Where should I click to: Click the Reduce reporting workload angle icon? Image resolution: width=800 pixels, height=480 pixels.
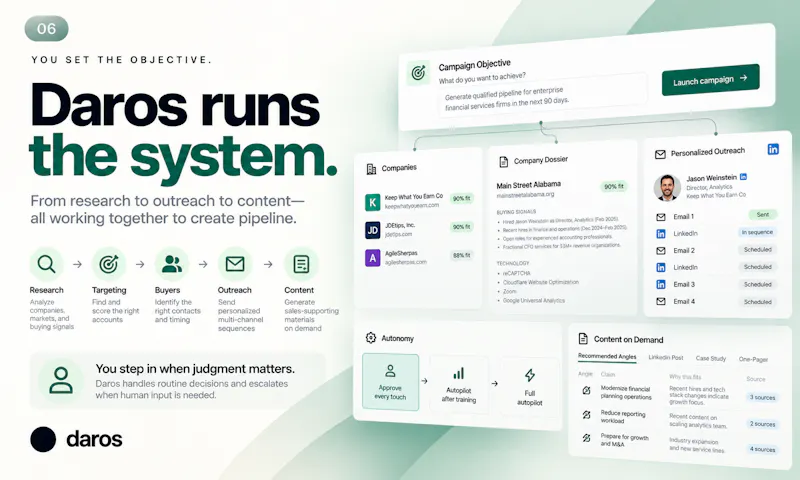586,415
